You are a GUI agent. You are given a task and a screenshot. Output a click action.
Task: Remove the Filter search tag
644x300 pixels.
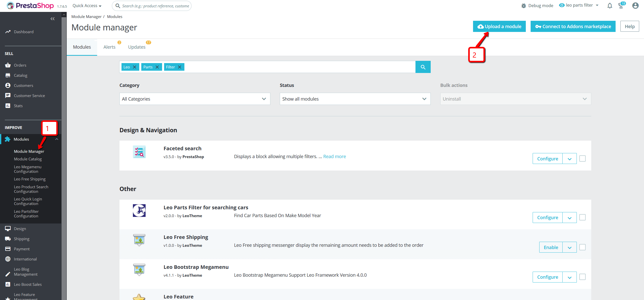tap(180, 67)
